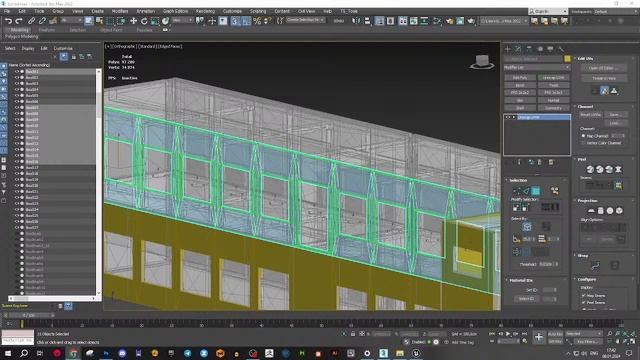Click the animation time slider
640x360 pixels.
[29, 315]
